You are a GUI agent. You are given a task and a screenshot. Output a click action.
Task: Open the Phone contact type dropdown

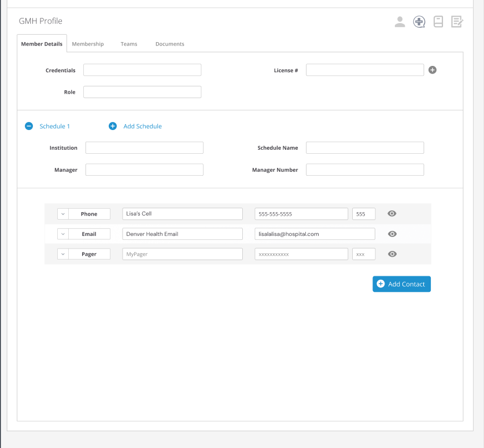(62, 214)
